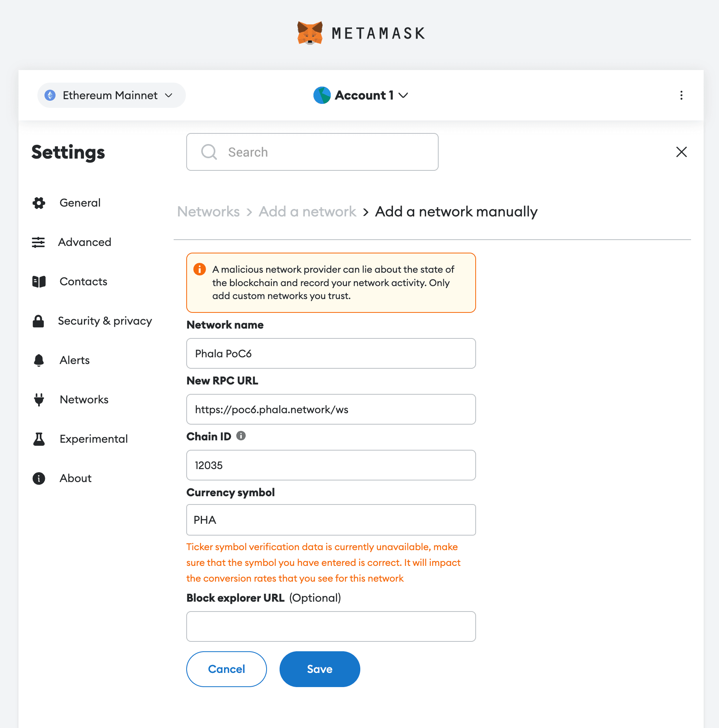Screen dimensions: 719x728
Task: Click the Networks breadcrumb link
Action: pyautogui.click(x=208, y=212)
